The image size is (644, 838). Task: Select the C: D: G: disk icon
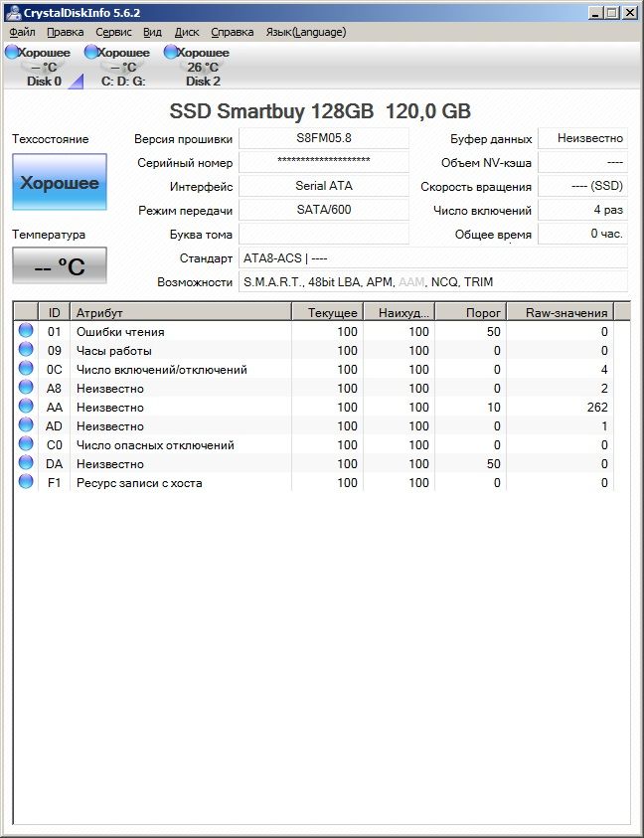point(91,53)
